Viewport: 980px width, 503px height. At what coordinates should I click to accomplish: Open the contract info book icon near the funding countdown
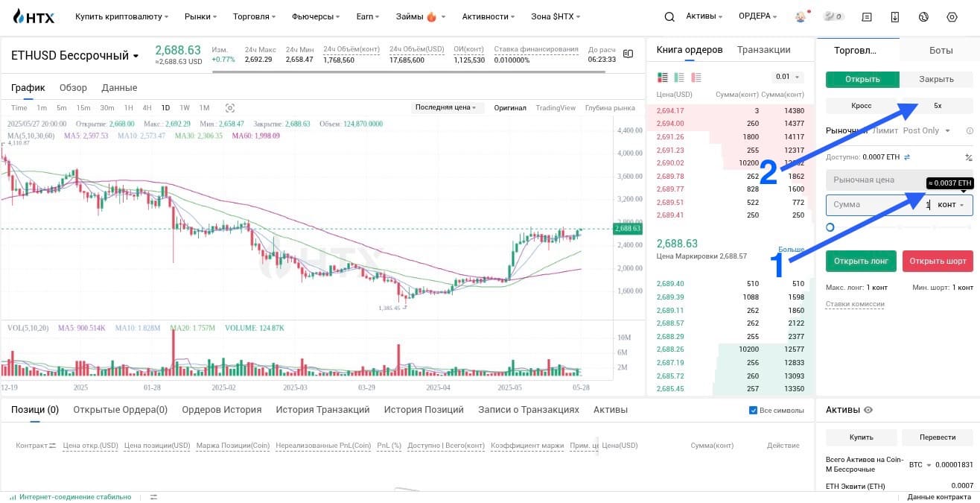point(629,54)
